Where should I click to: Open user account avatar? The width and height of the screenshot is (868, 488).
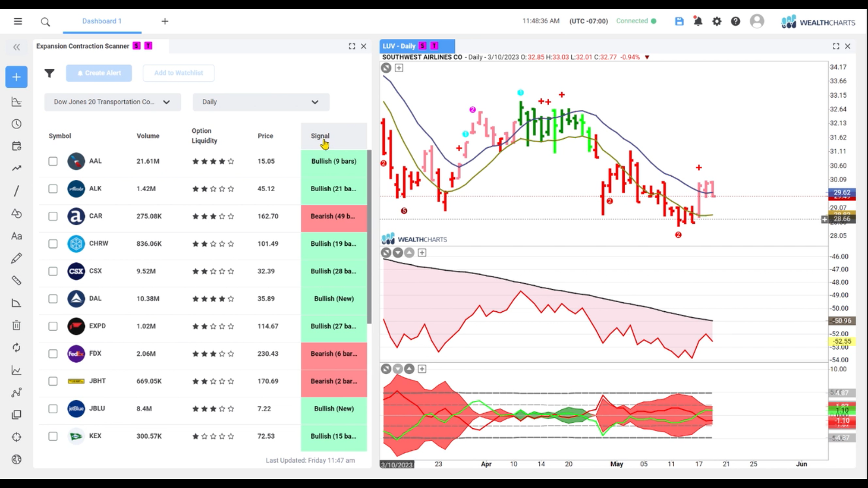coord(757,21)
